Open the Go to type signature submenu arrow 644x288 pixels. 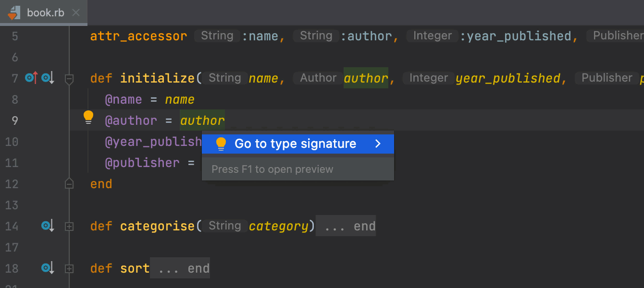pos(378,144)
